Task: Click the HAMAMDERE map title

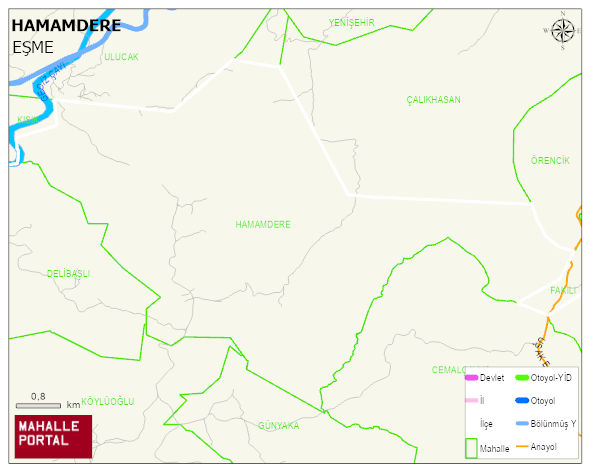Action: click(66, 26)
